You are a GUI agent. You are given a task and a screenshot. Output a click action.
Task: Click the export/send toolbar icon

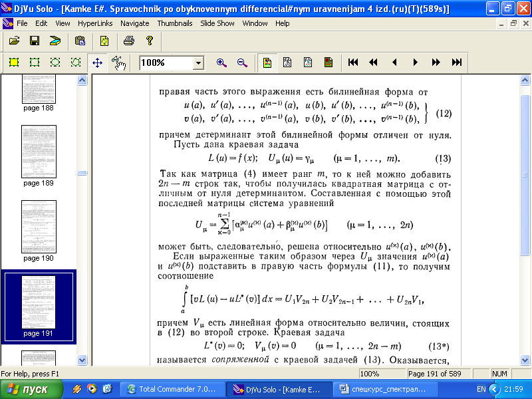[x=55, y=41]
